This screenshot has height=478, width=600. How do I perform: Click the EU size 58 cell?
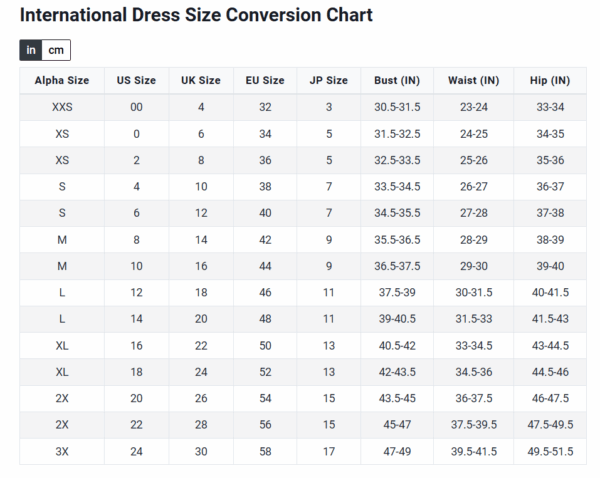pyautogui.click(x=265, y=451)
